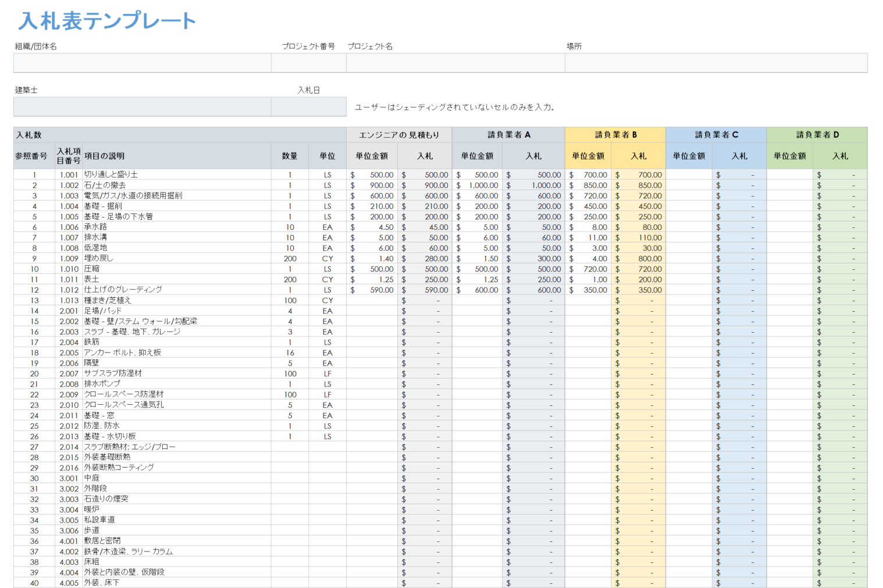Click the 単位 column header

[327, 156]
